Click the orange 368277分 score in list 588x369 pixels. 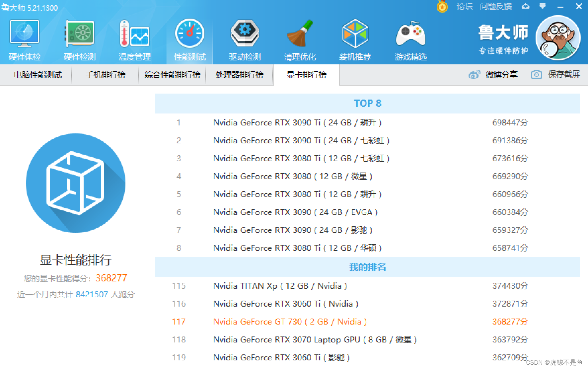tap(510, 322)
